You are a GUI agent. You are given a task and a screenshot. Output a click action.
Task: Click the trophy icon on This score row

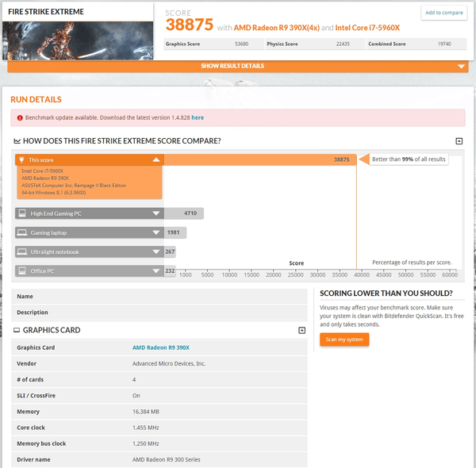coord(21,159)
